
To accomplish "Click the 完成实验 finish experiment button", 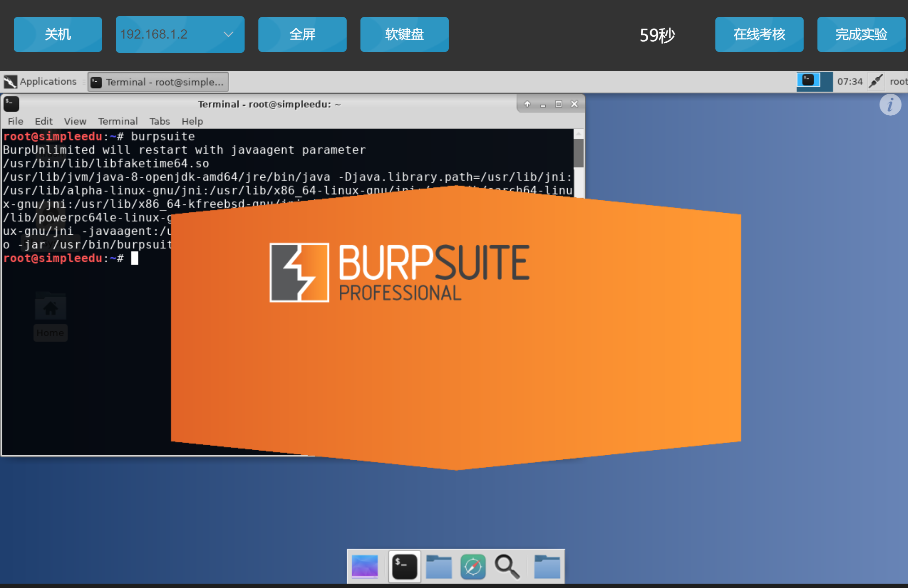I will click(x=861, y=34).
